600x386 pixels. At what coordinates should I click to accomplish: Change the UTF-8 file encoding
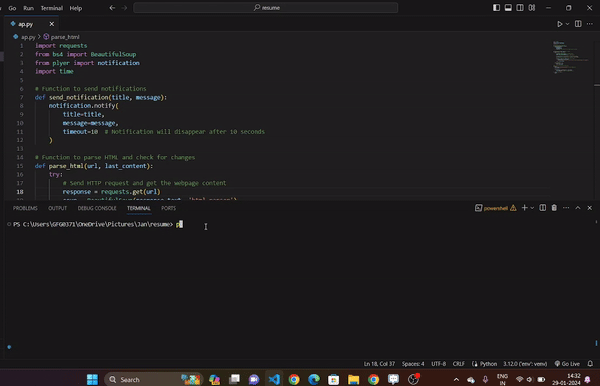[x=439, y=364]
